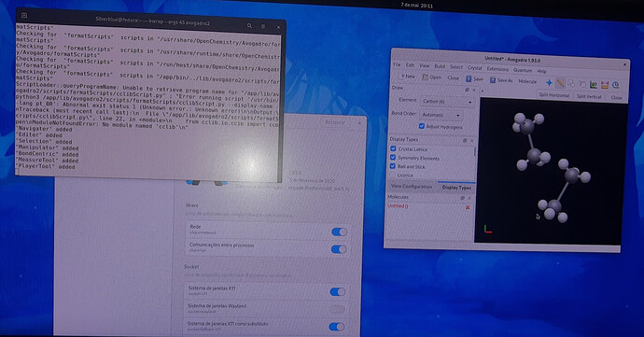
Task: Toggle the Rede network switch
Action: coord(339,232)
